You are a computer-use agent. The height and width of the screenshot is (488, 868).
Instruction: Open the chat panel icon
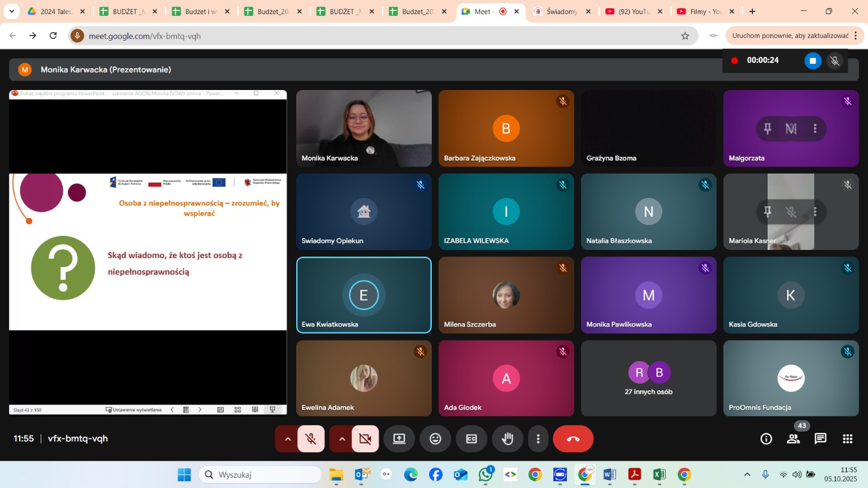(x=820, y=439)
